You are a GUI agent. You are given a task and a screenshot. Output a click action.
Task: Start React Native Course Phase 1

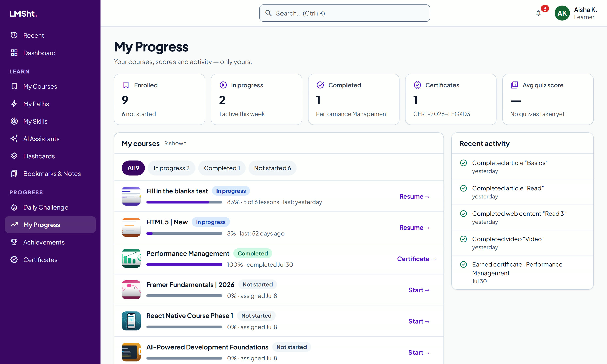click(x=419, y=321)
